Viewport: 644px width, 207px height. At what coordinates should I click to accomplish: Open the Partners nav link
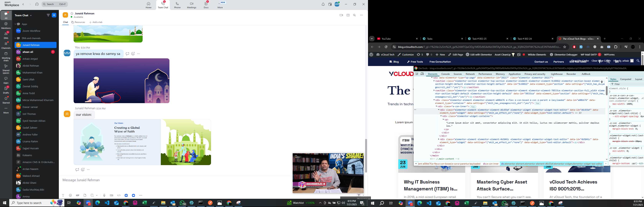[x=559, y=62]
